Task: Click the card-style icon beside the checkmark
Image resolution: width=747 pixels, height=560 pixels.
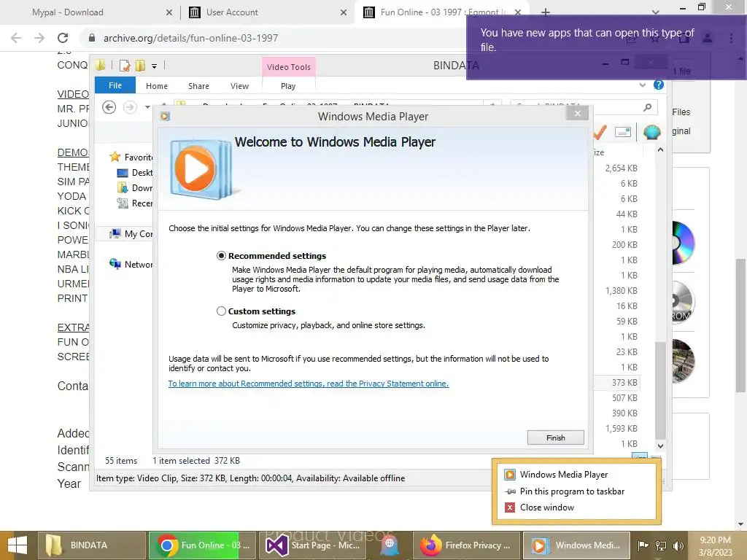Action: [623, 132]
